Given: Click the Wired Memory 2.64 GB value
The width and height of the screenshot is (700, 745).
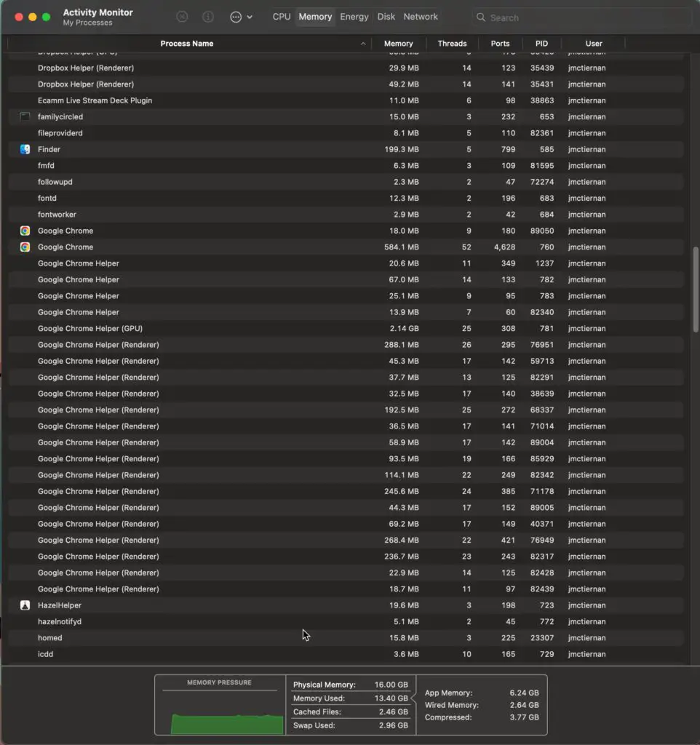Looking at the screenshot, I should coord(525,705).
